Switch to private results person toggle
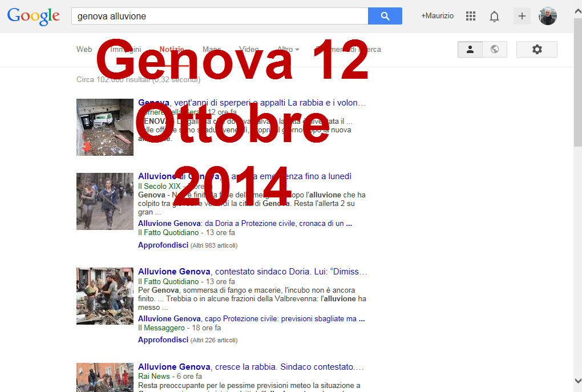The width and height of the screenshot is (582, 392). pos(470,50)
